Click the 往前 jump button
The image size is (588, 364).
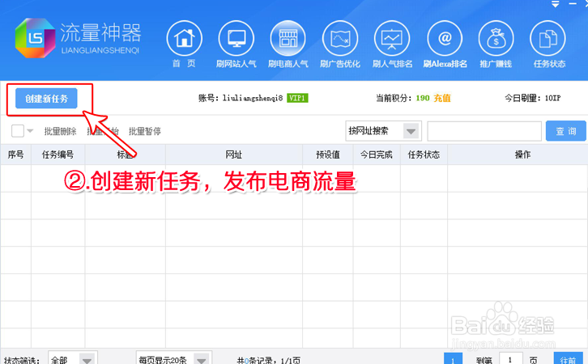pos(568,360)
